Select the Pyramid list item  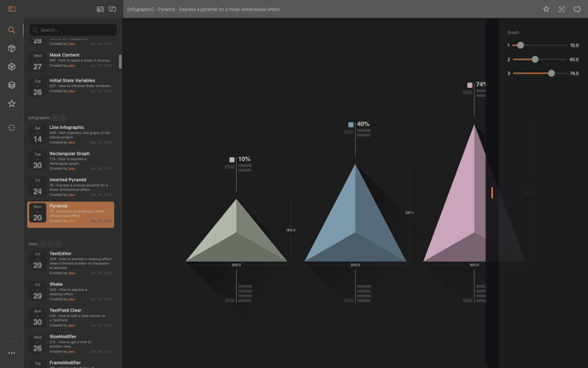click(x=70, y=213)
